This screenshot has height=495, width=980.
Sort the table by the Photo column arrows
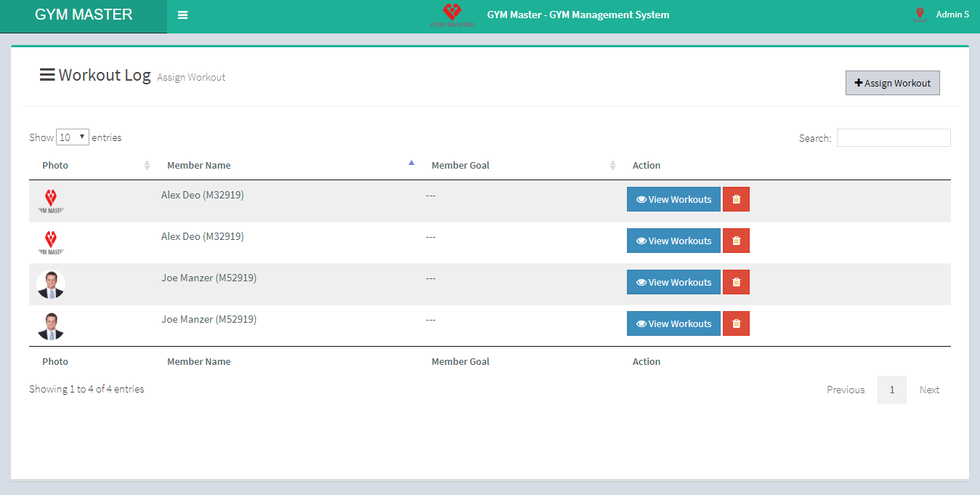point(147,166)
